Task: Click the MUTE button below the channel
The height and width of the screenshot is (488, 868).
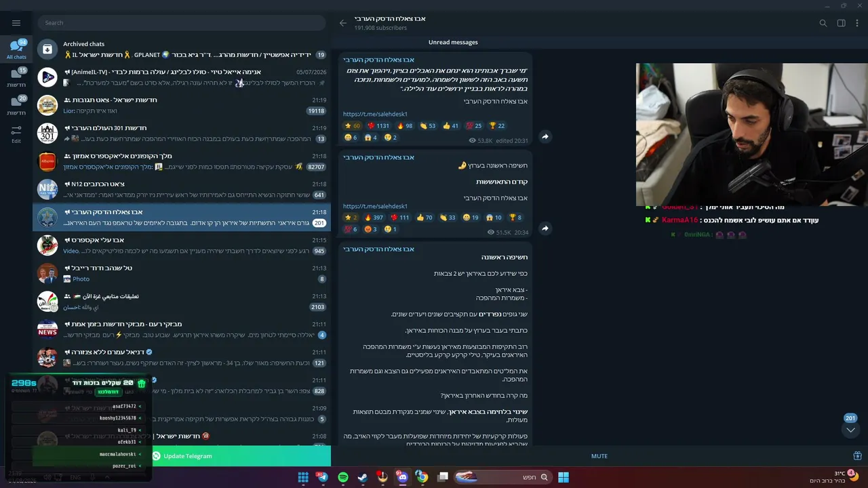Action: tap(599, 456)
